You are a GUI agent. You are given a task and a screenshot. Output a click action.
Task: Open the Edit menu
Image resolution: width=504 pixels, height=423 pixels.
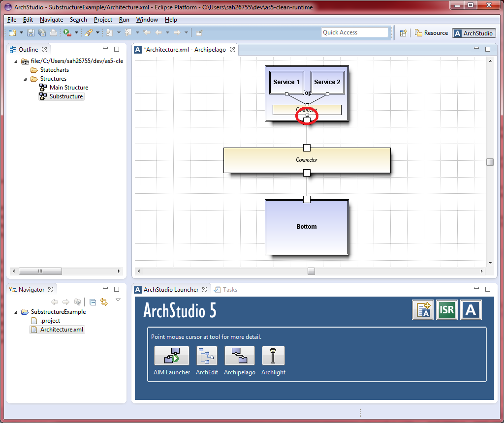coord(28,20)
